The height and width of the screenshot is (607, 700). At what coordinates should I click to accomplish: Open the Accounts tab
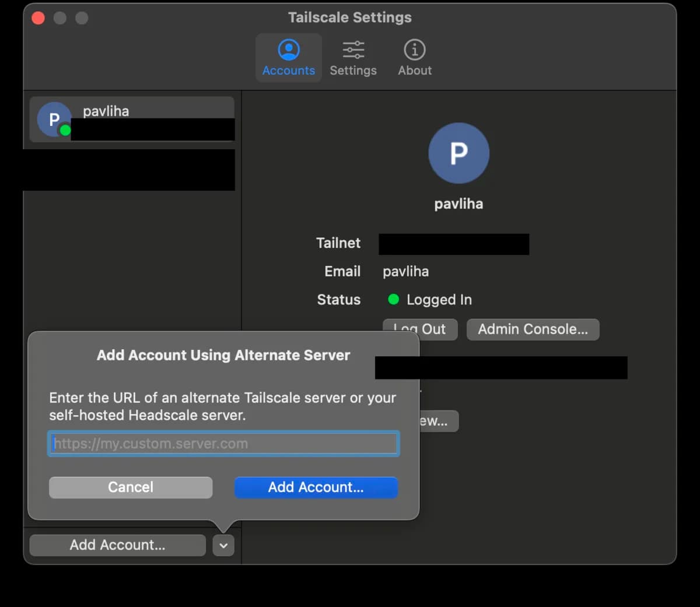(289, 58)
